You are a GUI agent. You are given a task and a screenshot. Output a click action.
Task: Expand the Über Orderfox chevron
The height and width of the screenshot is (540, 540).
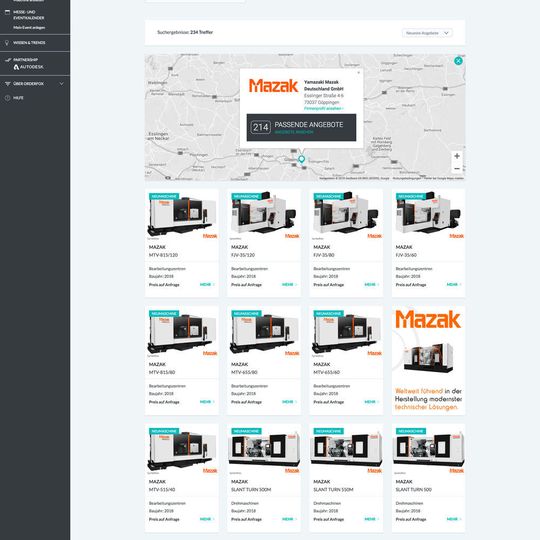[x=61, y=84]
